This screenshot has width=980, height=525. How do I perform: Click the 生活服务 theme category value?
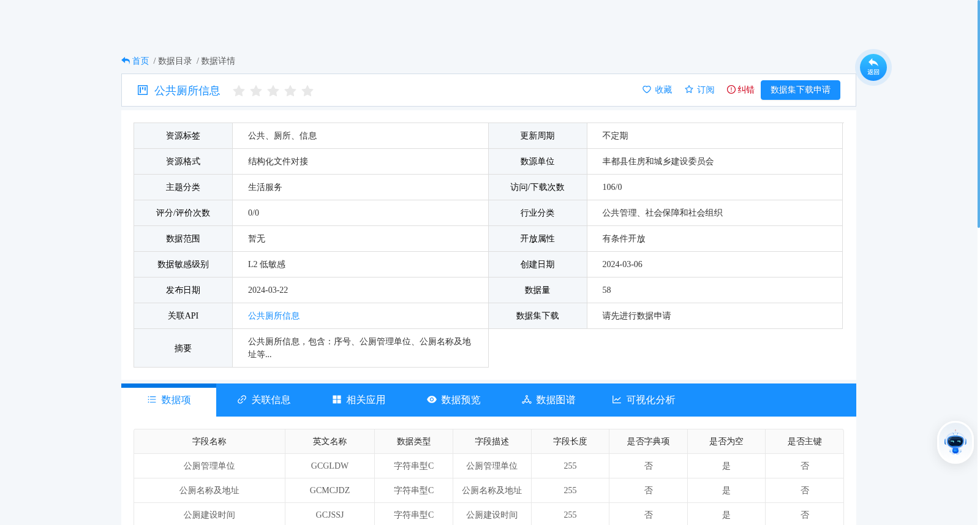coord(265,187)
